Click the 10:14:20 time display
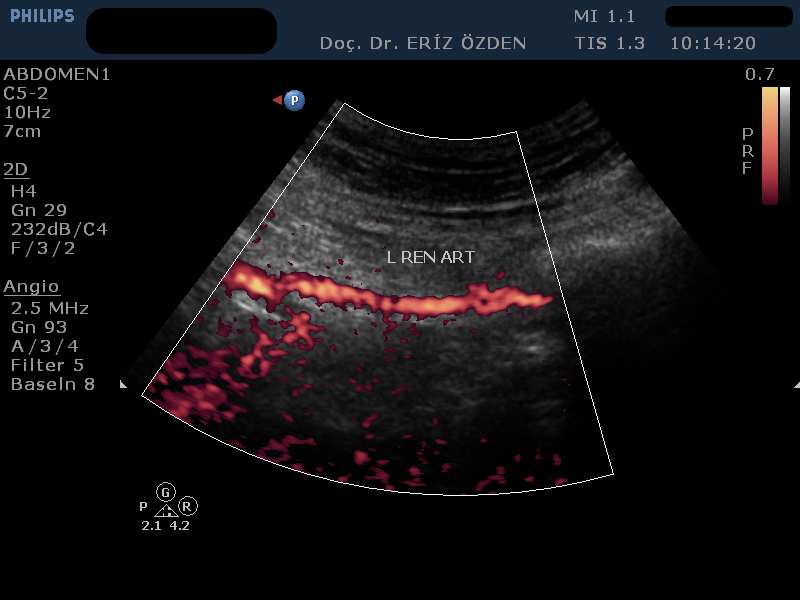The height and width of the screenshot is (600, 800). point(712,44)
